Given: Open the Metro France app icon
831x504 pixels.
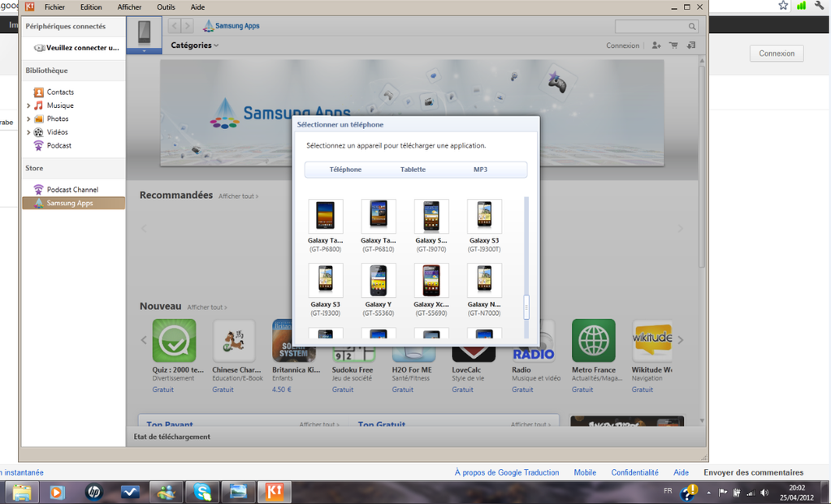Looking at the screenshot, I should 593,340.
